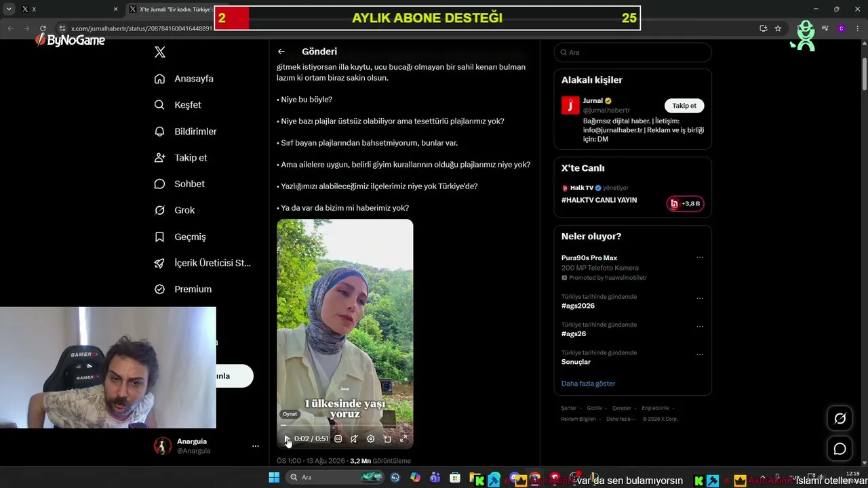Open the floating chat messages button
Viewport: 868px width, 488px height.
tap(840, 449)
